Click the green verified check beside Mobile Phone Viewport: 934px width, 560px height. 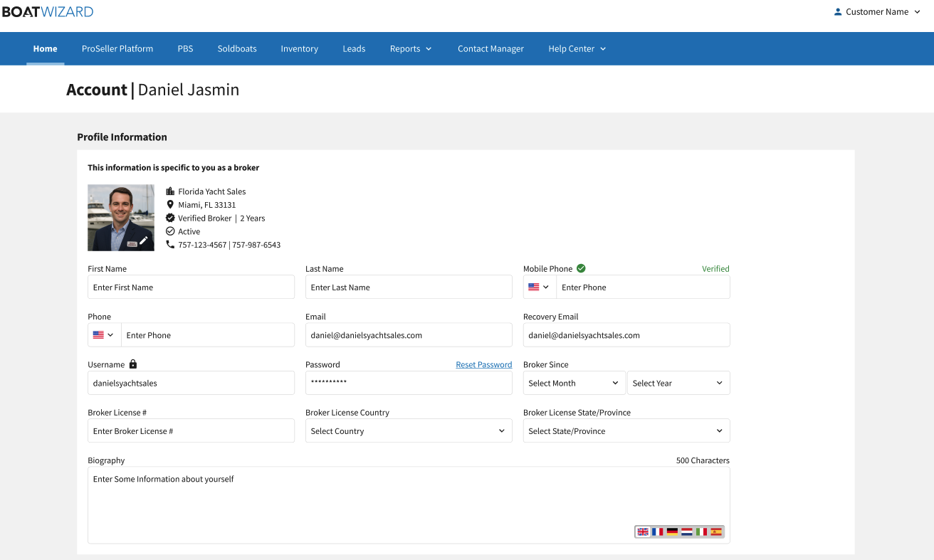581,268
